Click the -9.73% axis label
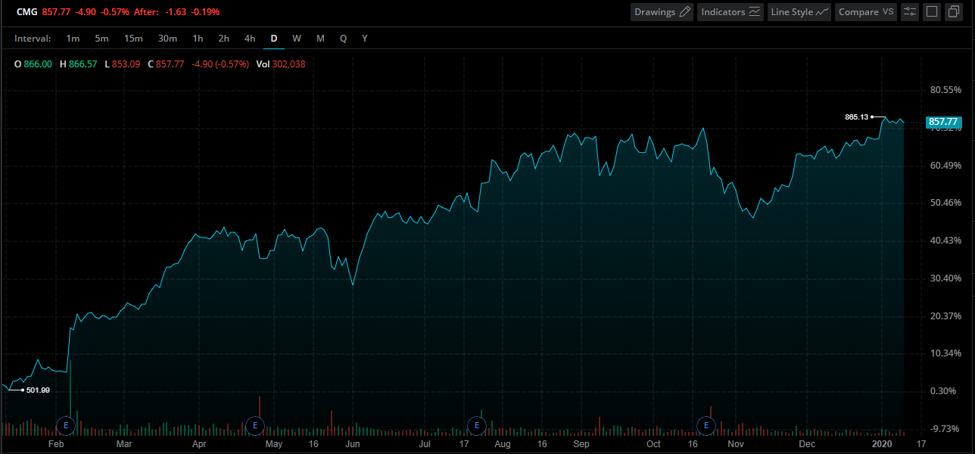Screen dimensions: 975x454 click(x=945, y=429)
